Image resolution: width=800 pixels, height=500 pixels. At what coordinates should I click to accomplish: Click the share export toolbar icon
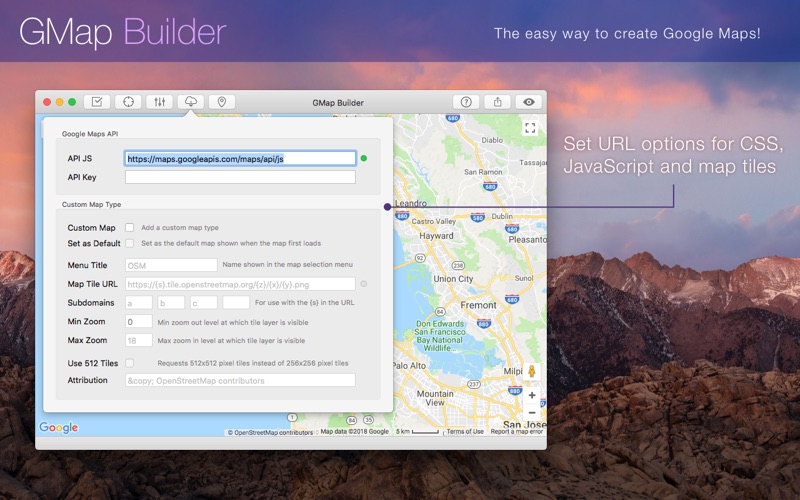497,102
